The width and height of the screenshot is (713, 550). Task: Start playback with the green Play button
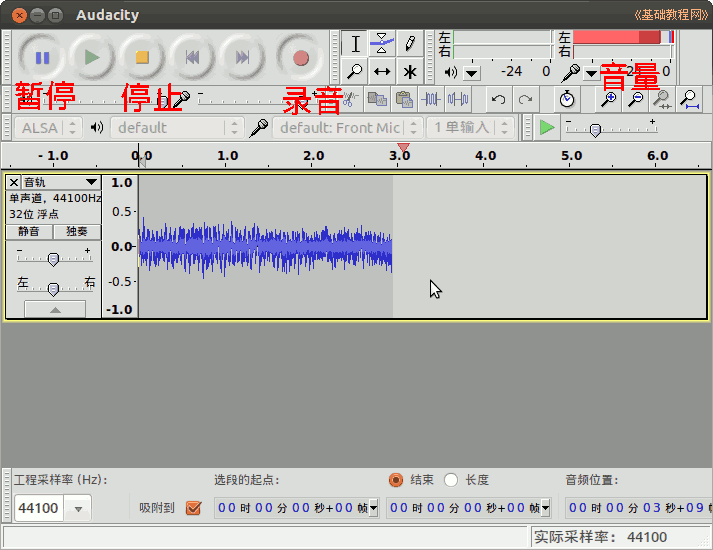tap(92, 58)
